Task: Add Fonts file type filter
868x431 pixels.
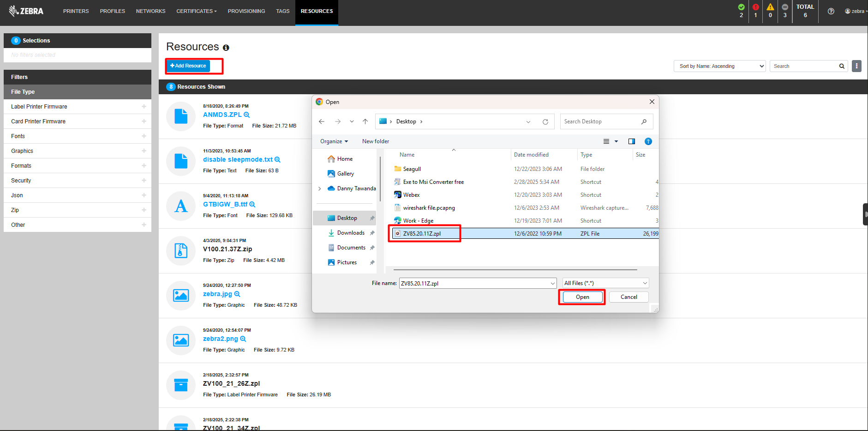Action: tap(144, 136)
